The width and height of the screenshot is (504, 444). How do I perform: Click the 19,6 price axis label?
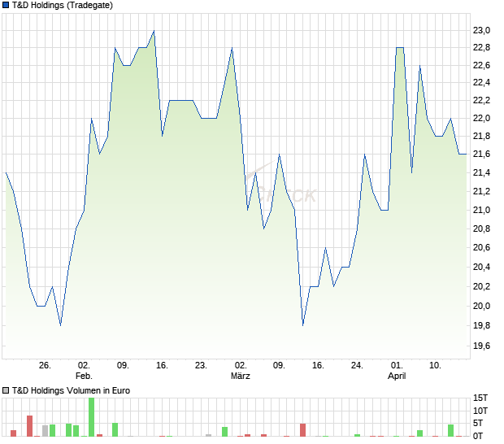(481, 346)
